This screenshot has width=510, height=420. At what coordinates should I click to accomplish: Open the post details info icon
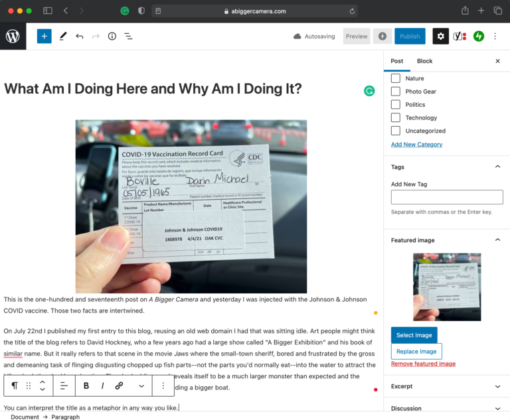(112, 36)
